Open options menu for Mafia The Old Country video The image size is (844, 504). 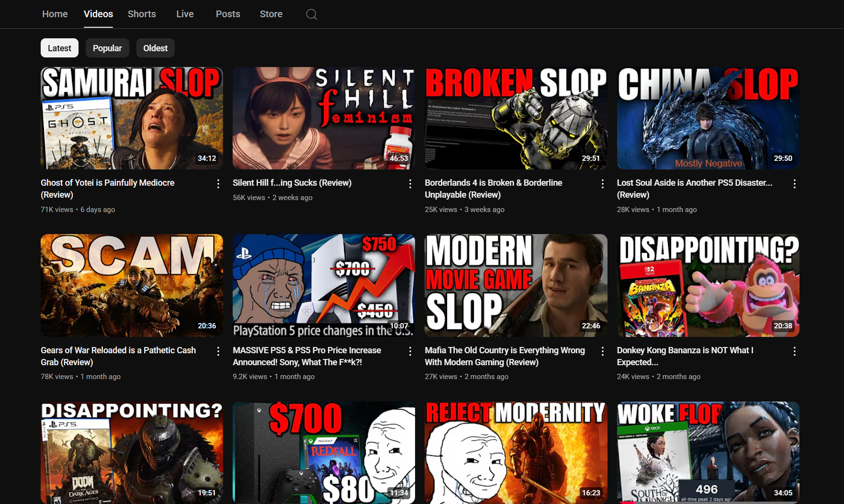pos(603,351)
